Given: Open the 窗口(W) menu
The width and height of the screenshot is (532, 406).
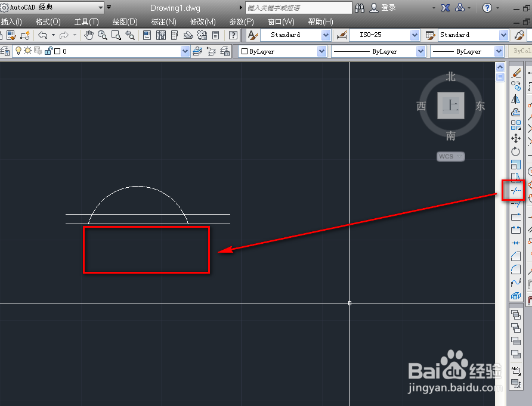Looking at the screenshot, I should 281,22.
